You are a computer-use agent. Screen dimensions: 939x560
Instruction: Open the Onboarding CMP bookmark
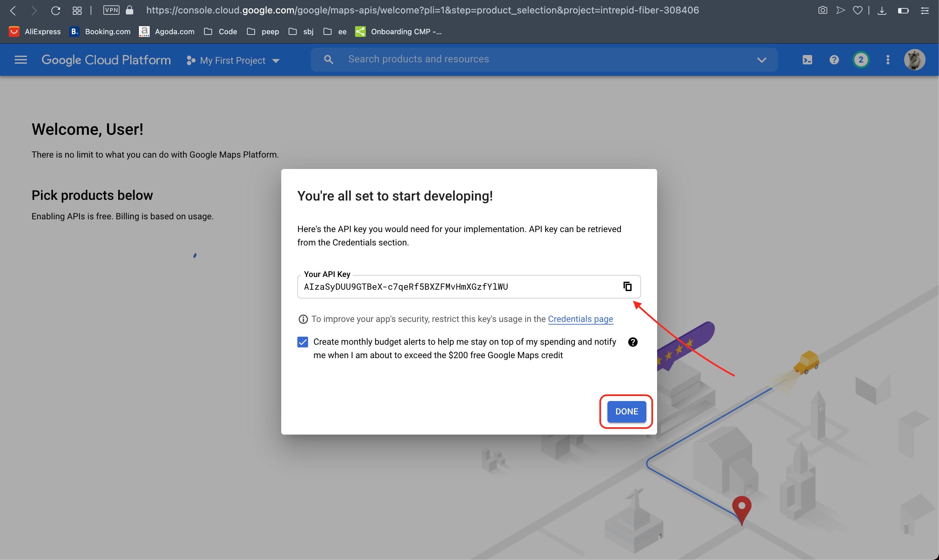pyautogui.click(x=398, y=32)
